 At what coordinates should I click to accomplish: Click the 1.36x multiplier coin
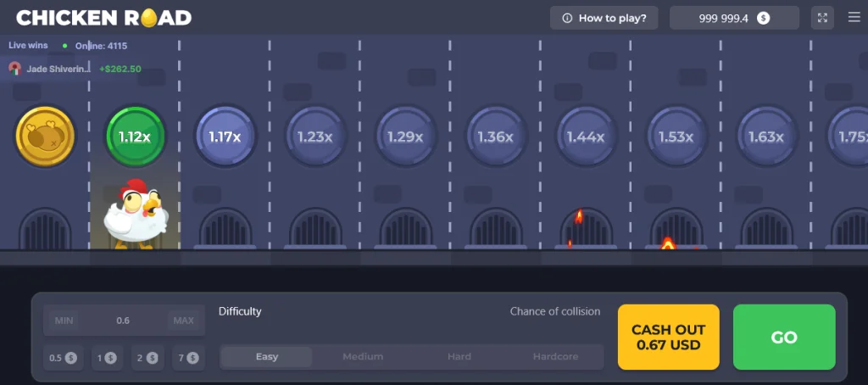495,137
